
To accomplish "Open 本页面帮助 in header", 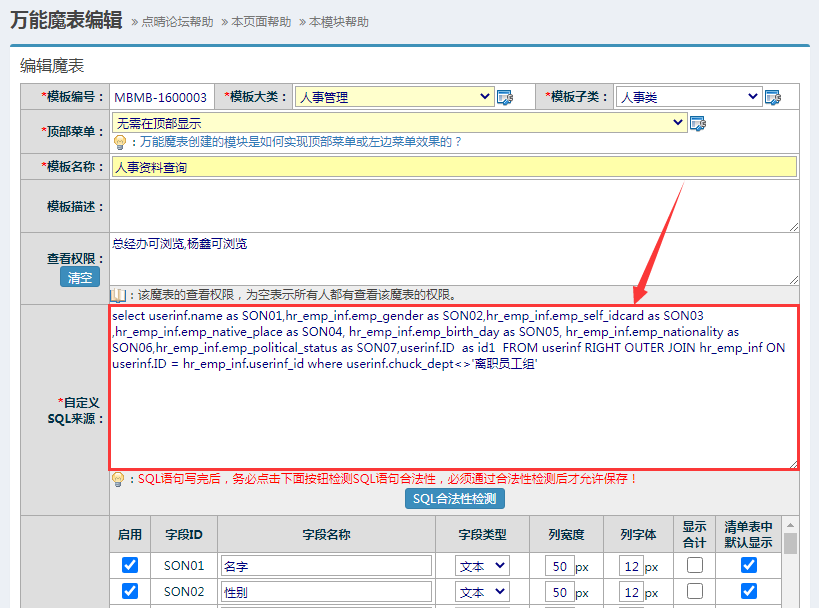I will pyautogui.click(x=262, y=22).
